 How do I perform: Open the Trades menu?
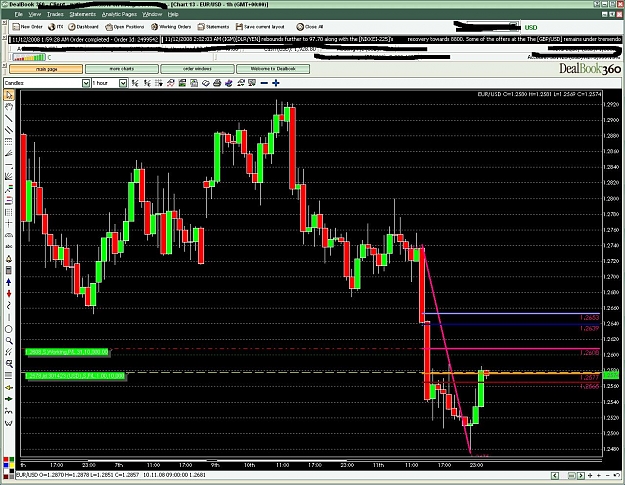click(55, 14)
